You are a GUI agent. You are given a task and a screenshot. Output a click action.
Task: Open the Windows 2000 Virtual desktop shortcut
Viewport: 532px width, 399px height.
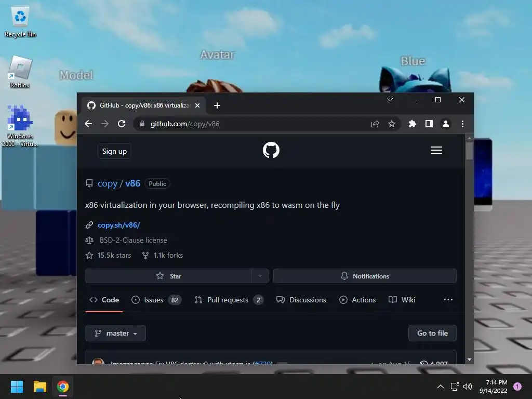[x=20, y=126]
